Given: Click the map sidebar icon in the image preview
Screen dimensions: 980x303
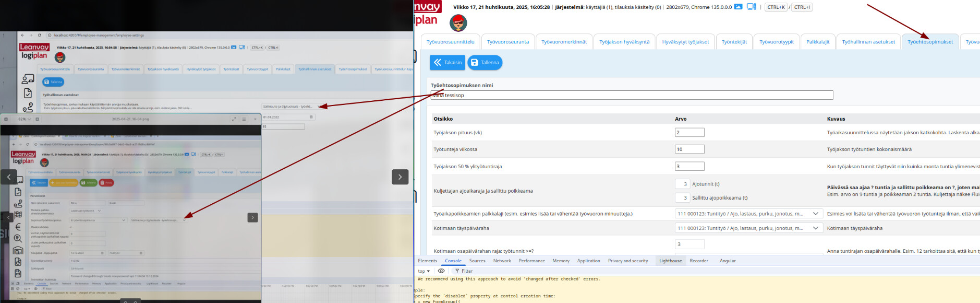Looking at the screenshot, I should [x=18, y=215].
